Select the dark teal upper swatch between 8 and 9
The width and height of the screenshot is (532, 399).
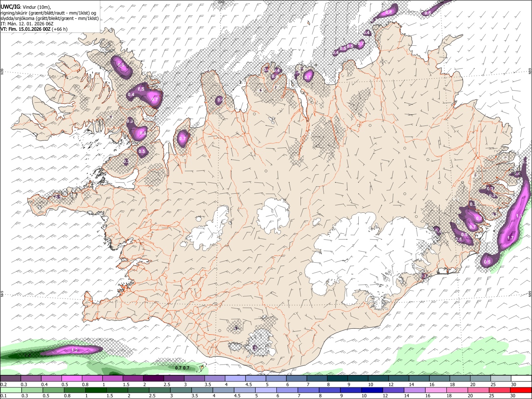(337, 379)
